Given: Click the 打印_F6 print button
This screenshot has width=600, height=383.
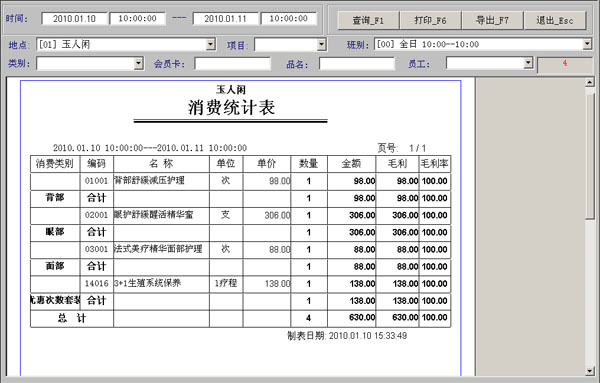Looking at the screenshot, I should pyautogui.click(x=430, y=20).
